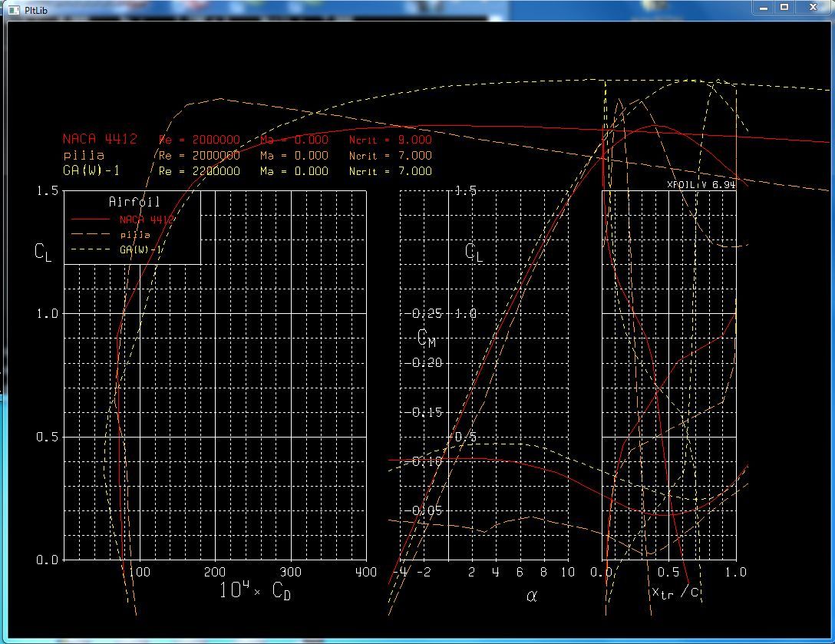Click the α axis label below middle plot
835x644 pixels.
tap(532, 595)
